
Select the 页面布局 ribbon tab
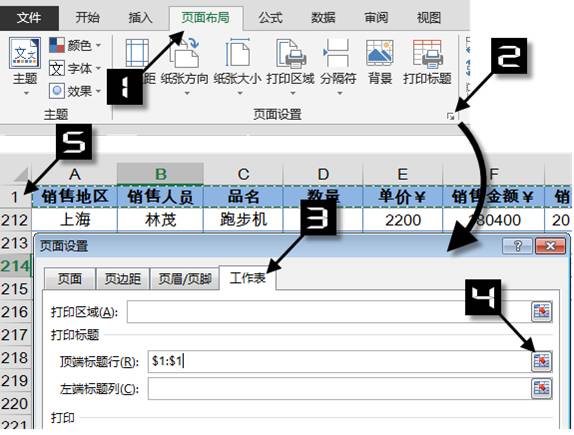[x=205, y=18]
